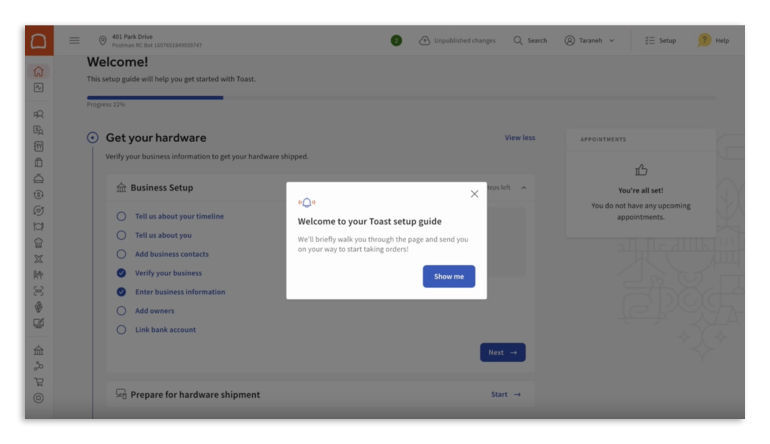Open Unpublished changes cloud icon
The image size is (770, 444).
pos(425,41)
